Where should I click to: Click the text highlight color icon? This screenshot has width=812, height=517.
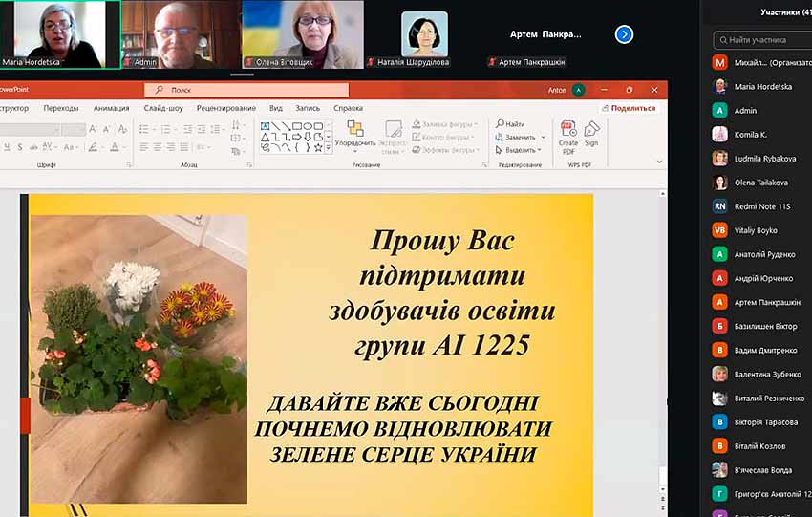93,147
